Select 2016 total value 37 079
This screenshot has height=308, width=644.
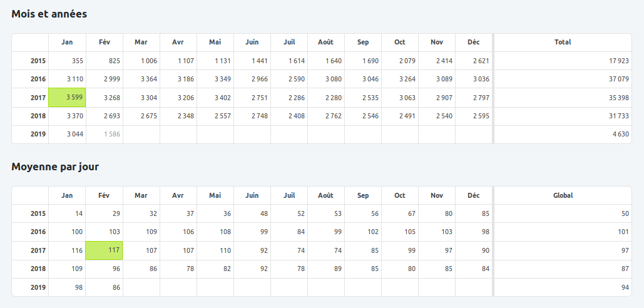click(618, 79)
